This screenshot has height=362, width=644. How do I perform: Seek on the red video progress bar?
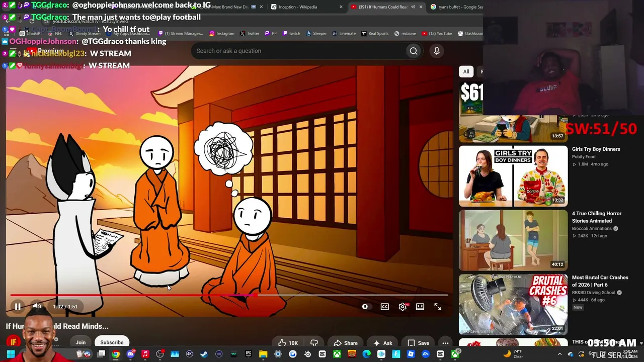pyautogui.click(x=229, y=295)
